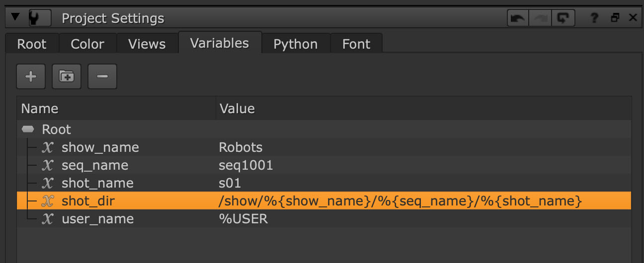Image resolution: width=644 pixels, height=263 pixels.
Task: Click the revert icon in panel header
Action: 563,18
